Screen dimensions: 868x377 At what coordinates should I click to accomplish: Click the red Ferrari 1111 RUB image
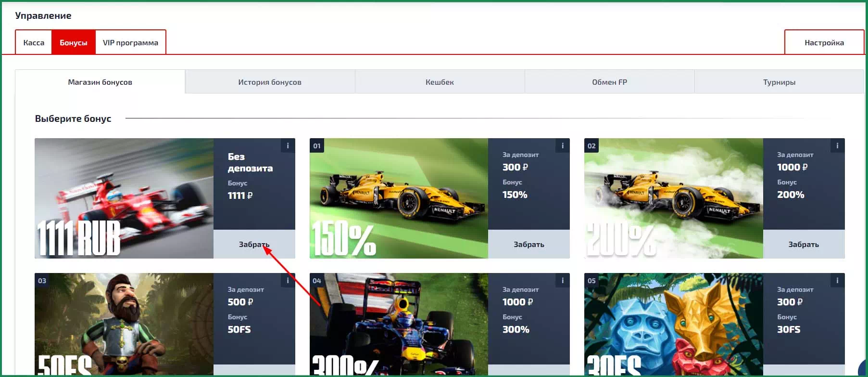tap(124, 198)
